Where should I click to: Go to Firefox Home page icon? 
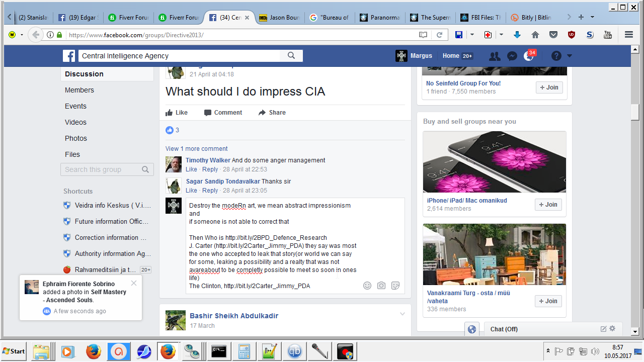click(x=535, y=35)
